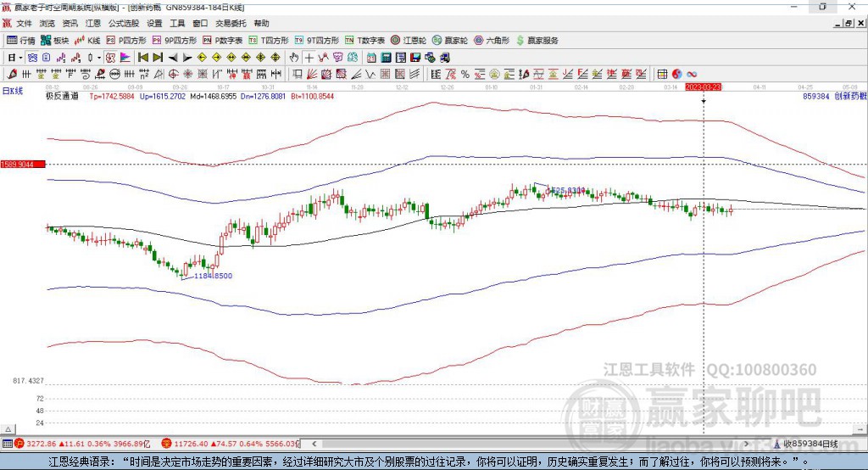Click the 收859384日线 status text
868x470 pixels.
click(x=810, y=444)
